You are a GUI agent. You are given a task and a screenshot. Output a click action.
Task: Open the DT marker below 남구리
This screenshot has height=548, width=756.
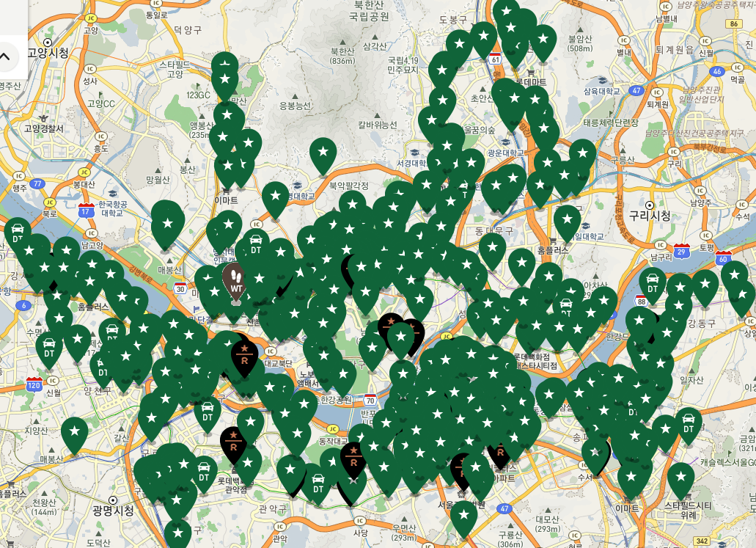click(x=652, y=284)
